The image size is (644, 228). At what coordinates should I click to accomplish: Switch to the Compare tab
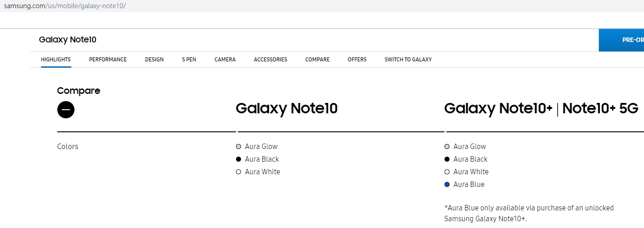point(317,60)
